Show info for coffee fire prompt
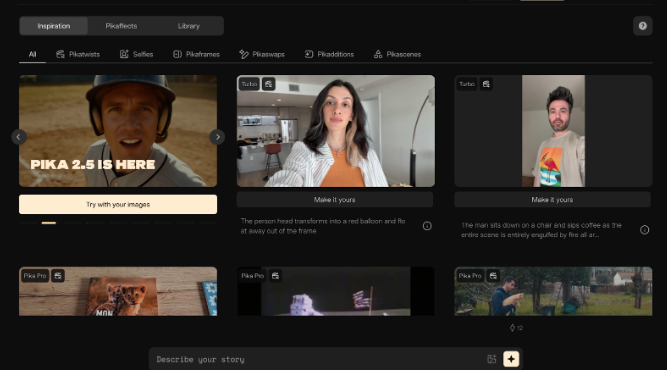Viewport: 667px width, 370px height. tap(644, 230)
